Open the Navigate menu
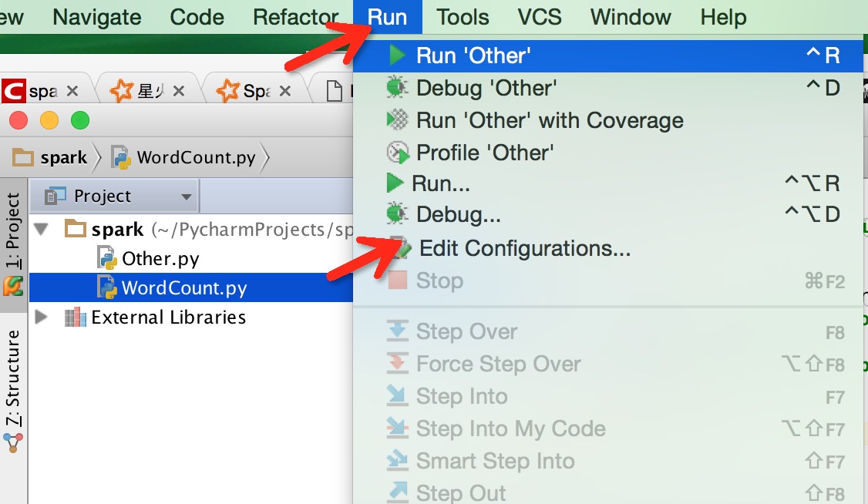Screen dimensions: 868x504 click(x=97, y=17)
